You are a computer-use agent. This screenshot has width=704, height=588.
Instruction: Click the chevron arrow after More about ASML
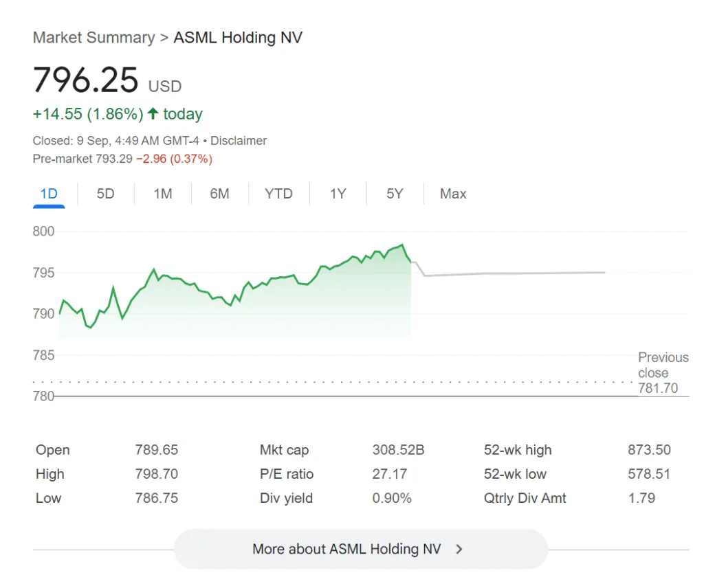459,549
